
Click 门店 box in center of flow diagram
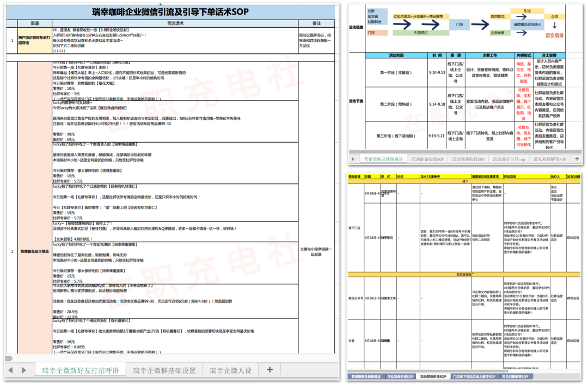coord(460,24)
